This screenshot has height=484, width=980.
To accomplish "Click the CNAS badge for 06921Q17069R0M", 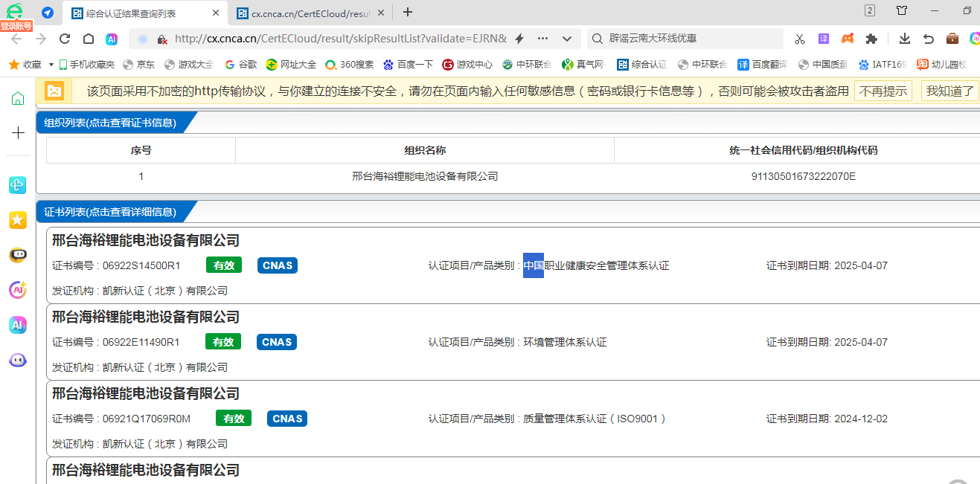I will (287, 419).
